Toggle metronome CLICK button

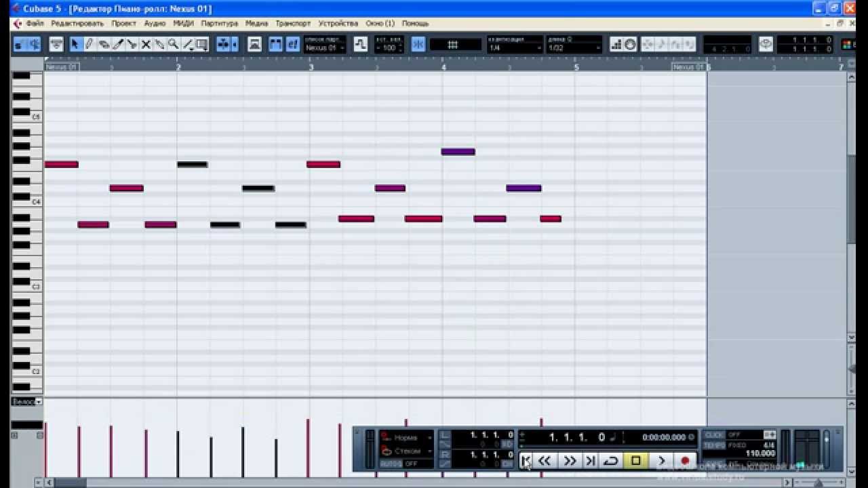pyautogui.click(x=713, y=435)
